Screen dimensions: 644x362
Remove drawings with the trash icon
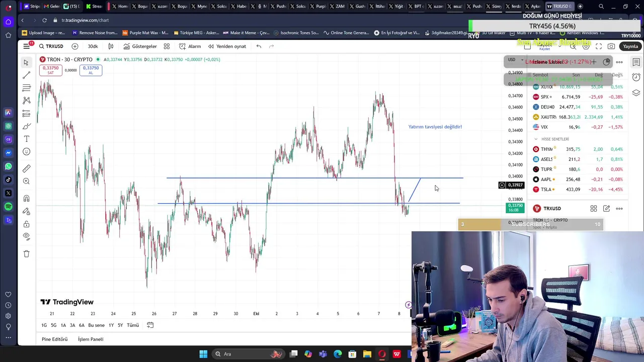pos(26,254)
